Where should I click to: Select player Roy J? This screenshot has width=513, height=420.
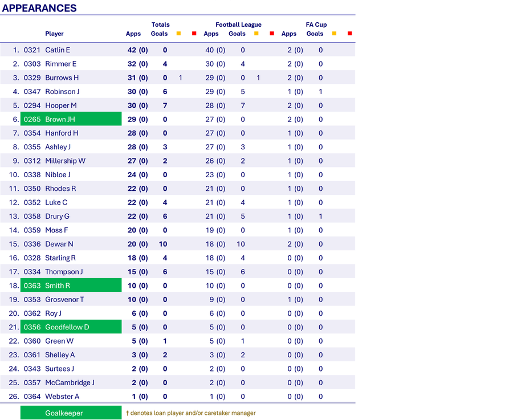click(53, 313)
